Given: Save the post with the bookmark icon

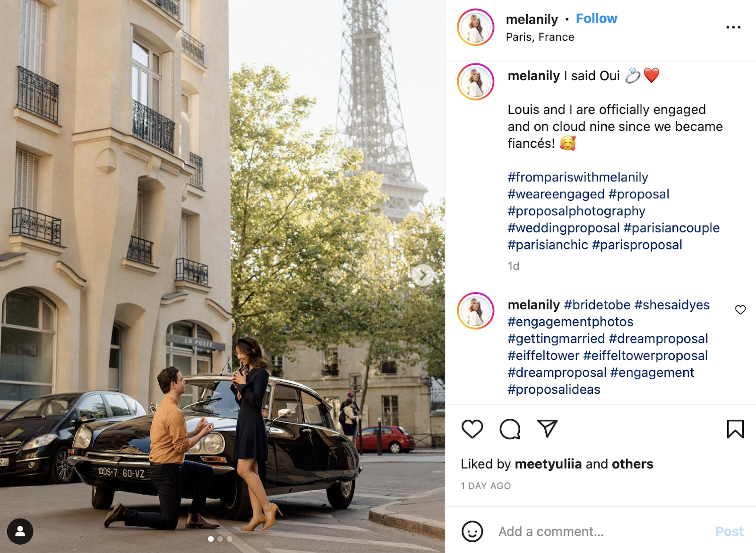Looking at the screenshot, I should [x=735, y=429].
